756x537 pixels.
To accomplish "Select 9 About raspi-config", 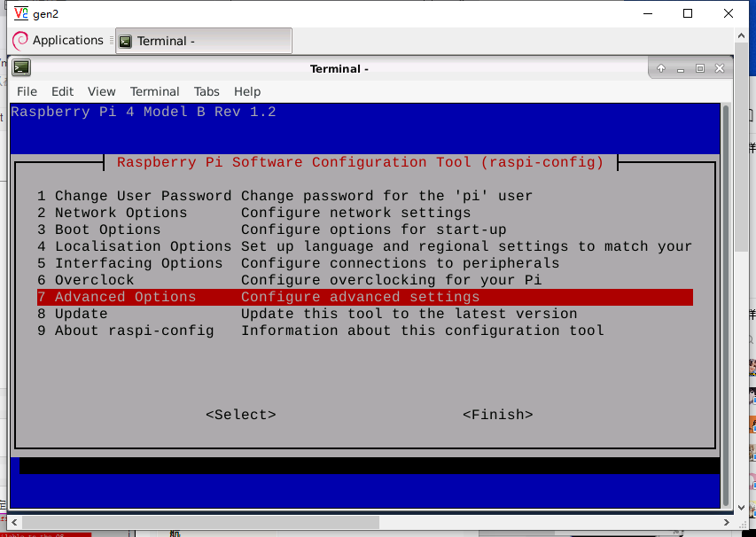I will pos(365,331).
